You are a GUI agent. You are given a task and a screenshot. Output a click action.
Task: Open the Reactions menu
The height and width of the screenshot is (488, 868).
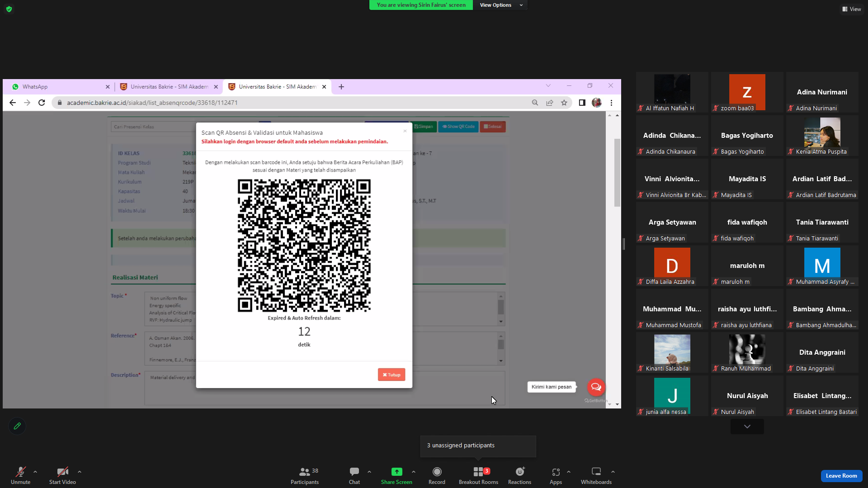[x=519, y=475]
